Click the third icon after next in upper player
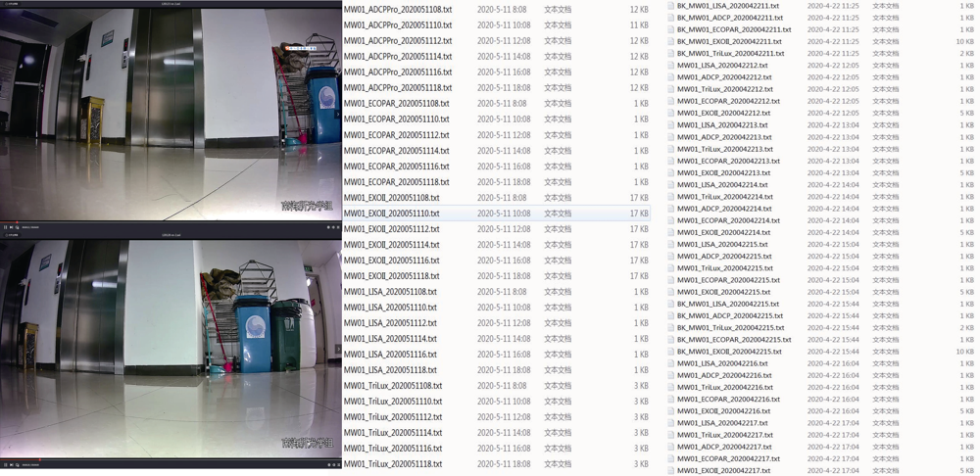Image resolution: width=980 pixels, height=476 pixels. 17,227
